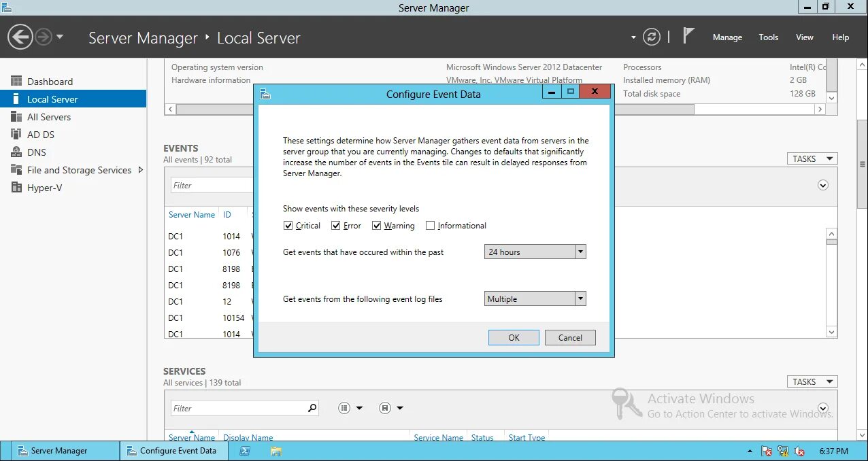Screen dimensions: 868x461
Task: Click inside the Services Filter field
Action: [x=231, y=407]
